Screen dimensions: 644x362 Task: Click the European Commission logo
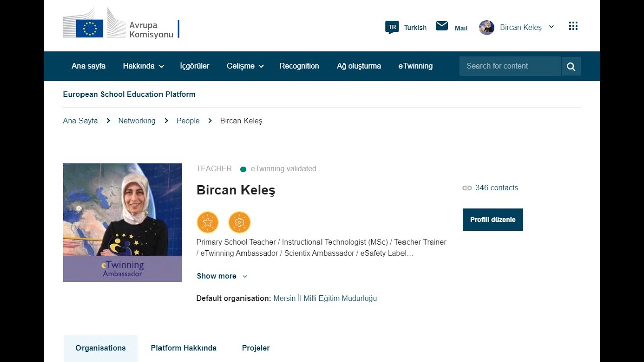tap(121, 23)
